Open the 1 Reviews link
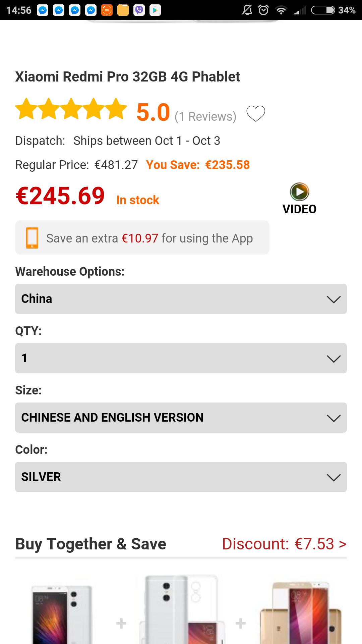 tap(205, 117)
